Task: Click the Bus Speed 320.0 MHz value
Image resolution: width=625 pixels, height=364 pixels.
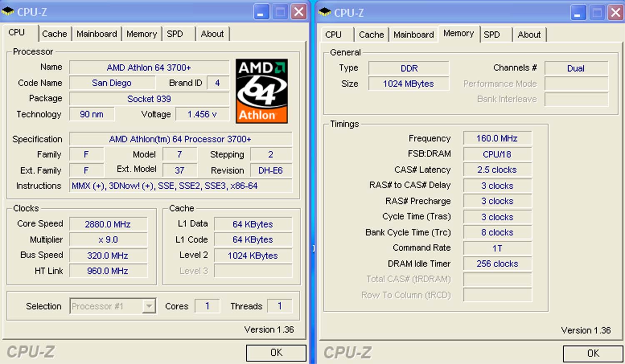Action: pos(108,255)
